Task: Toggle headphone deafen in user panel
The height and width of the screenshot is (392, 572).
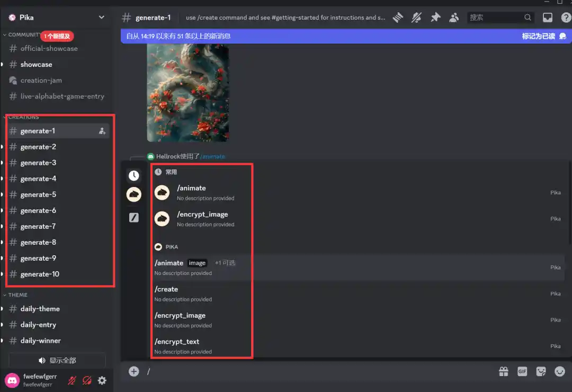Action: [87, 380]
